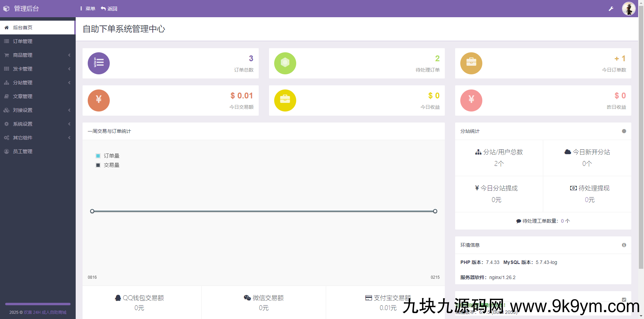Viewport: 644px width, 319px height.
Task: Click the gray dot icon on 分站统计 panel
Action: click(624, 131)
